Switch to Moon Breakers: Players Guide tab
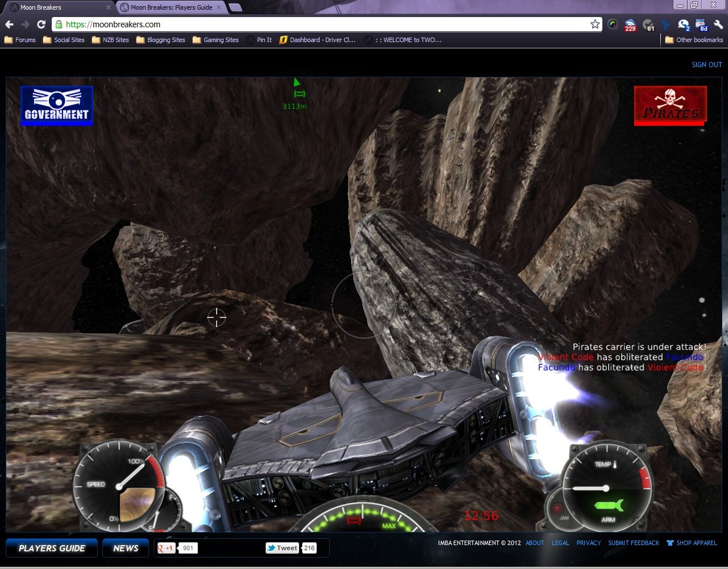Image resolution: width=728 pixels, height=569 pixels. [x=171, y=7]
